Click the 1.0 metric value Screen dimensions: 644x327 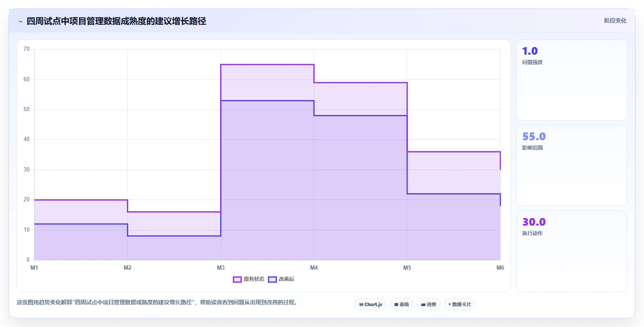pos(530,51)
